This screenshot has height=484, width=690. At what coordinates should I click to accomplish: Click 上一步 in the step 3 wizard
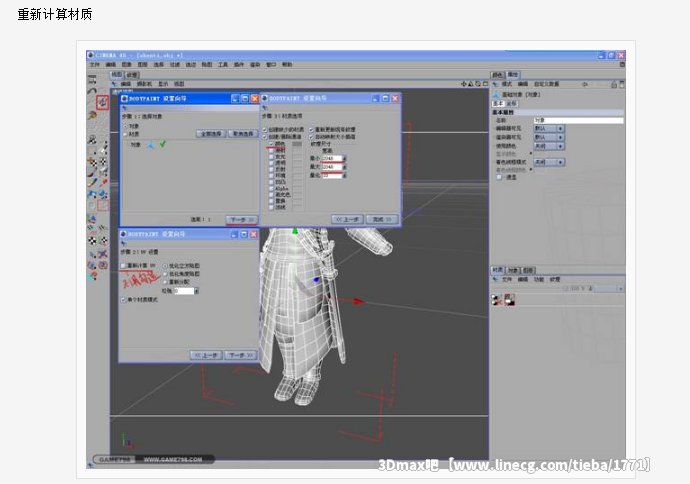(347, 219)
